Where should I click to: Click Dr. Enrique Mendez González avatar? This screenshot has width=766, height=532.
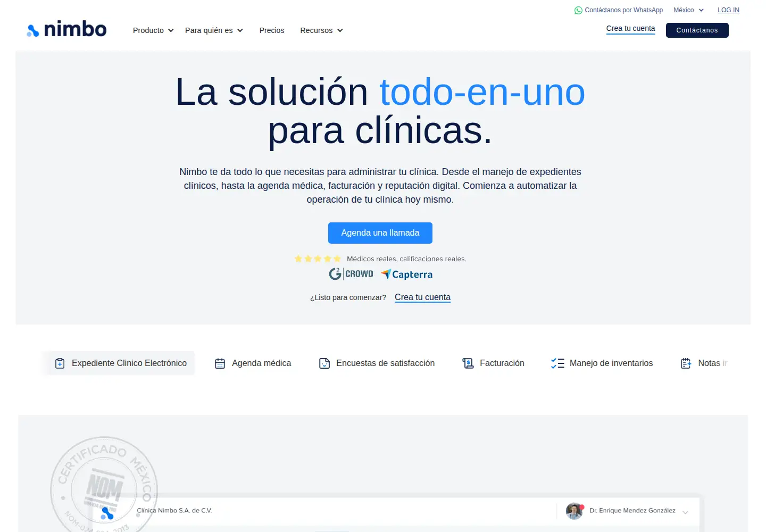(574, 511)
